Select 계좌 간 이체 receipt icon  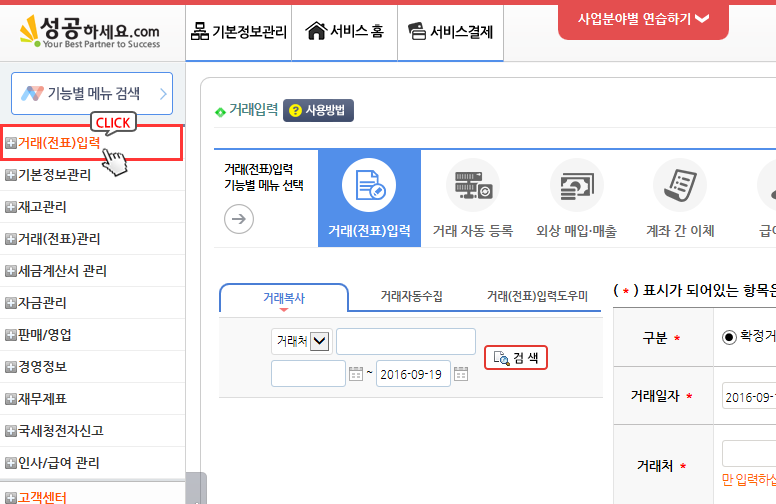click(x=680, y=185)
